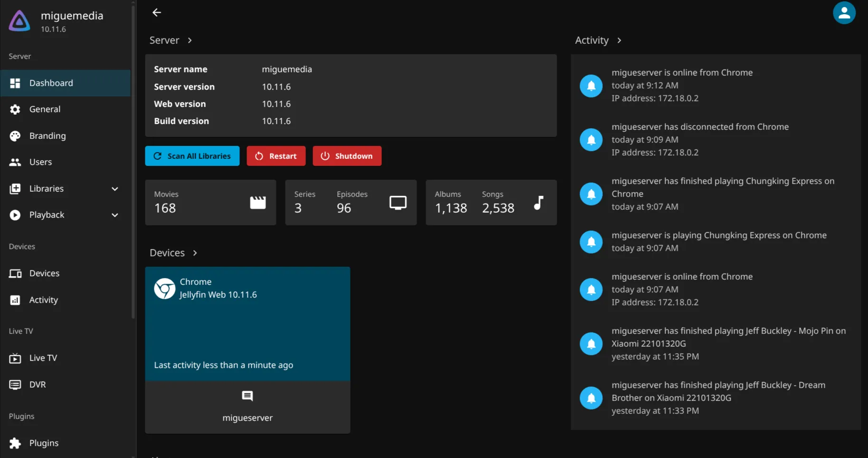This screenshot has width=868, height=458.
Task: Click Scan All Libraries button
Action: click(x=192, y=156)
